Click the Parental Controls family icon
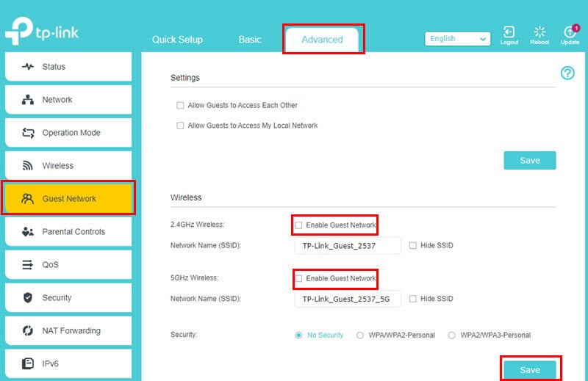This screenshot has height=381, width=588. pos(28,231)
